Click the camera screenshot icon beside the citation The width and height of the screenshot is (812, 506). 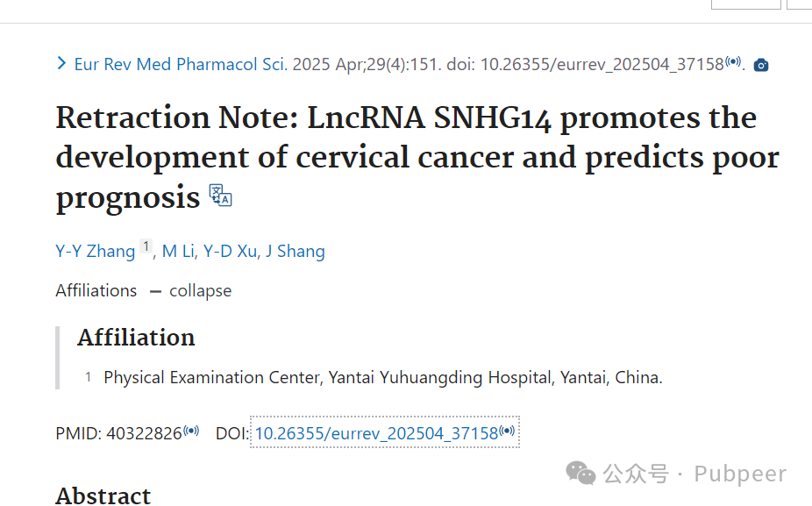(x=761, y=65)
